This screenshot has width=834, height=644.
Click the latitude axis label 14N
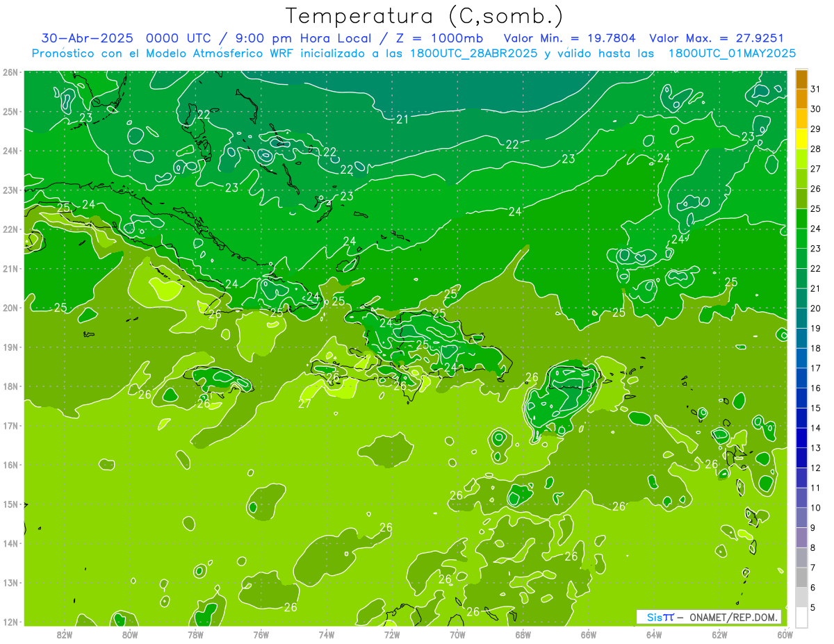click(x=10, y=543)
